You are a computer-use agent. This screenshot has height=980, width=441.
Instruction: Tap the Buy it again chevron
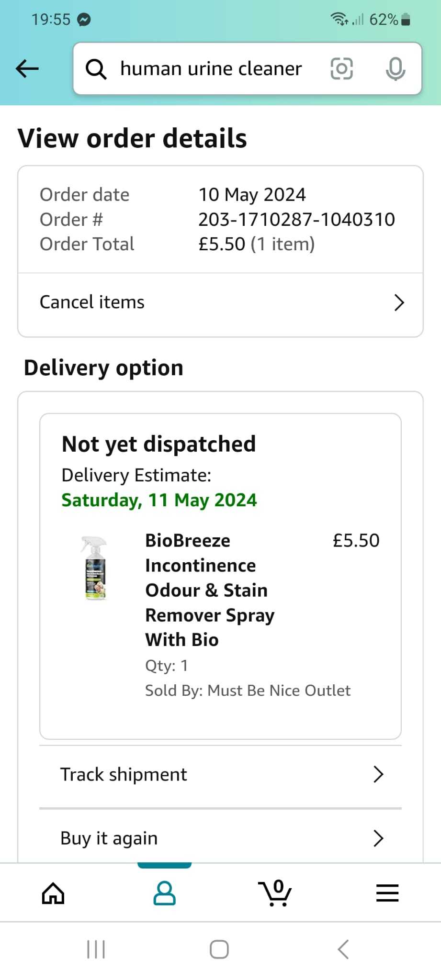coord(378,838)
